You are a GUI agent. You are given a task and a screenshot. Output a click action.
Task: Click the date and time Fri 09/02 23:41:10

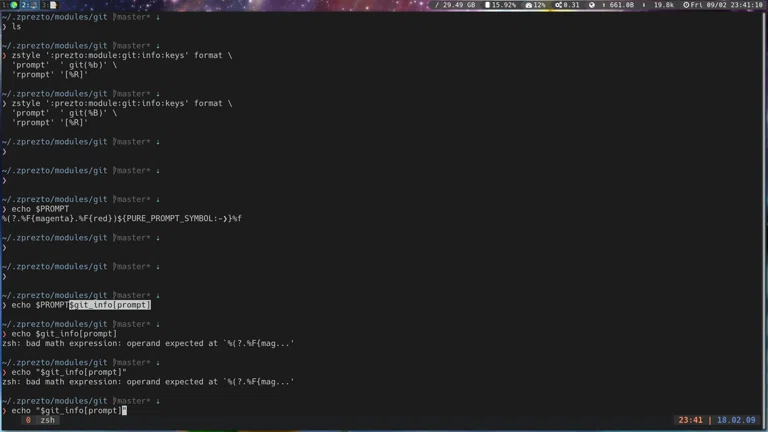click(726, 5)
